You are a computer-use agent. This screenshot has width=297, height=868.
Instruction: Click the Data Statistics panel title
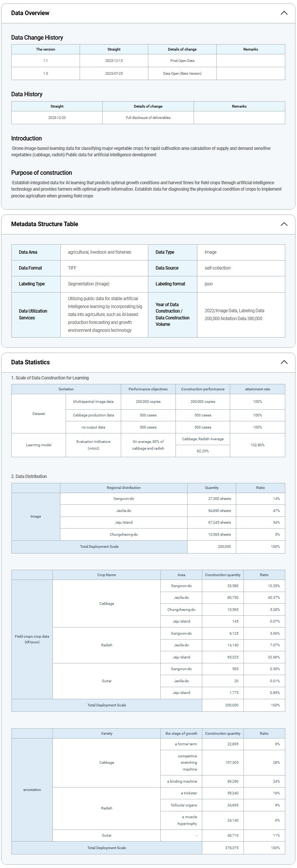(31, 362)
